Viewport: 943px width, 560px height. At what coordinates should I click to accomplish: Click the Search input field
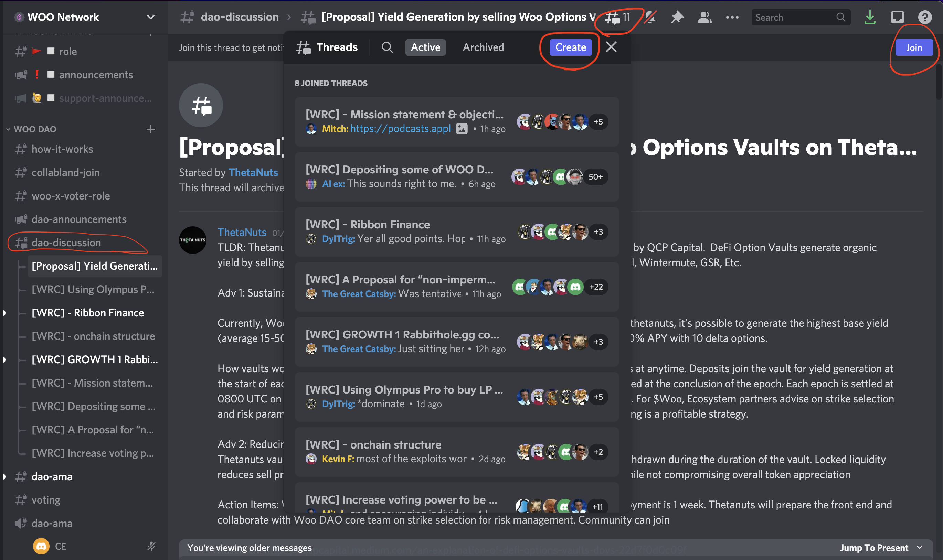pyautogui.click(x=801, y=17)
